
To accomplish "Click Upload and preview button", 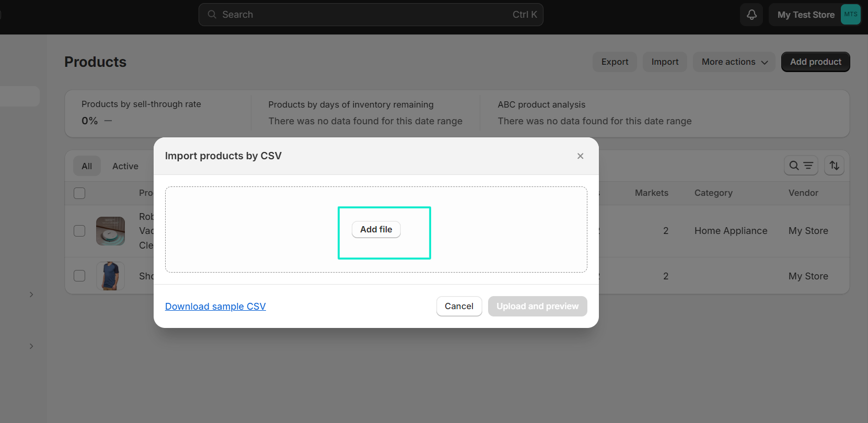I will point(537,306).
